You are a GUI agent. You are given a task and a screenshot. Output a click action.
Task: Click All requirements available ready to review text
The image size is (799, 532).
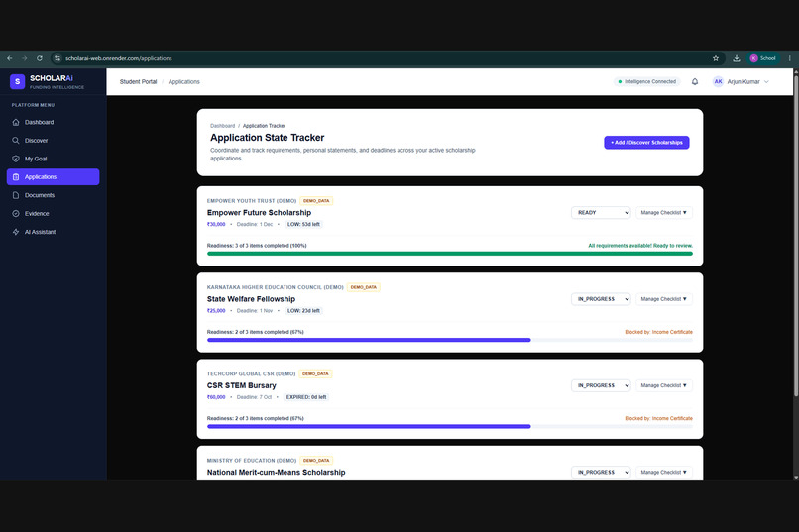(x=640, y=246)
